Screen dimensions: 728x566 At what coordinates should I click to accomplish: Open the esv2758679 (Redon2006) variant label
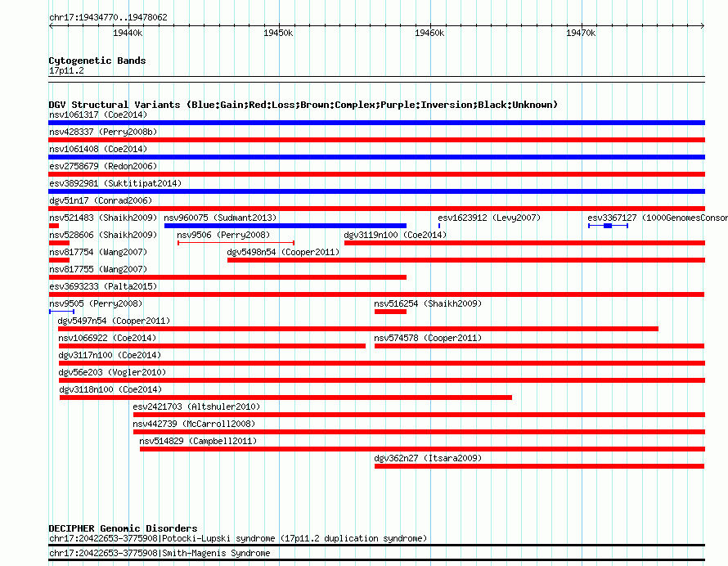[x=103, y=166]
